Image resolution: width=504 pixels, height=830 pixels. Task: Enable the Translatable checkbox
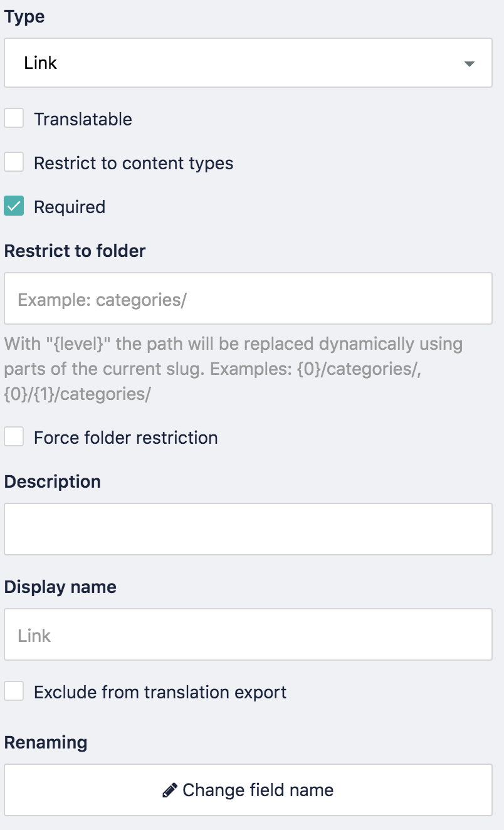pyautogui.click(x=13, y=118)
